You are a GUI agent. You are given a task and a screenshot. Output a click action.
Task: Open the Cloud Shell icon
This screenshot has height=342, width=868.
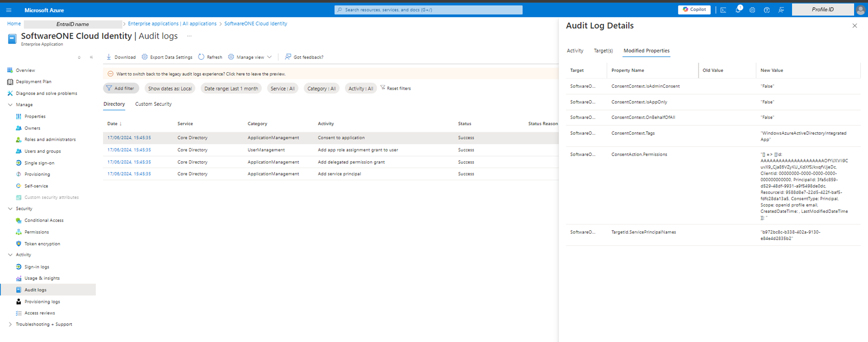coord(723,10)
